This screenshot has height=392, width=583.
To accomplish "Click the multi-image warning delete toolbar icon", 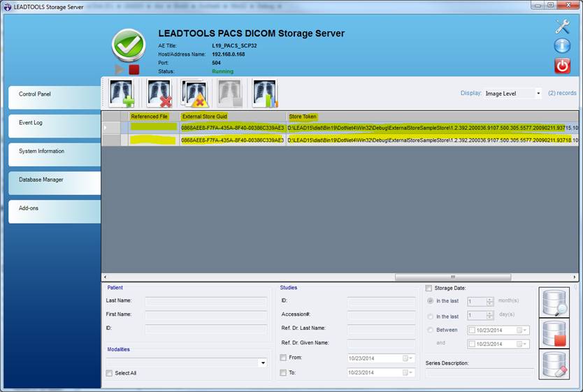I will point(194,93).
